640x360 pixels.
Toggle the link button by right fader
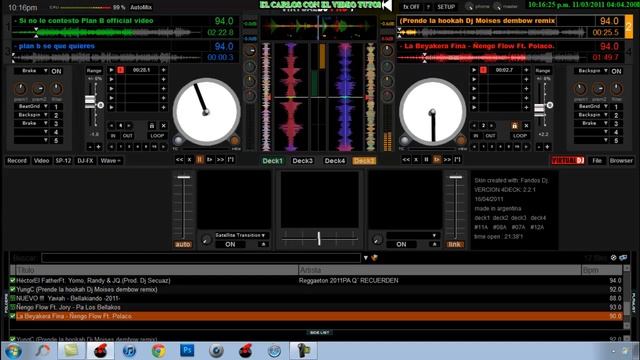pyautogui.click(x=455, y=244)
